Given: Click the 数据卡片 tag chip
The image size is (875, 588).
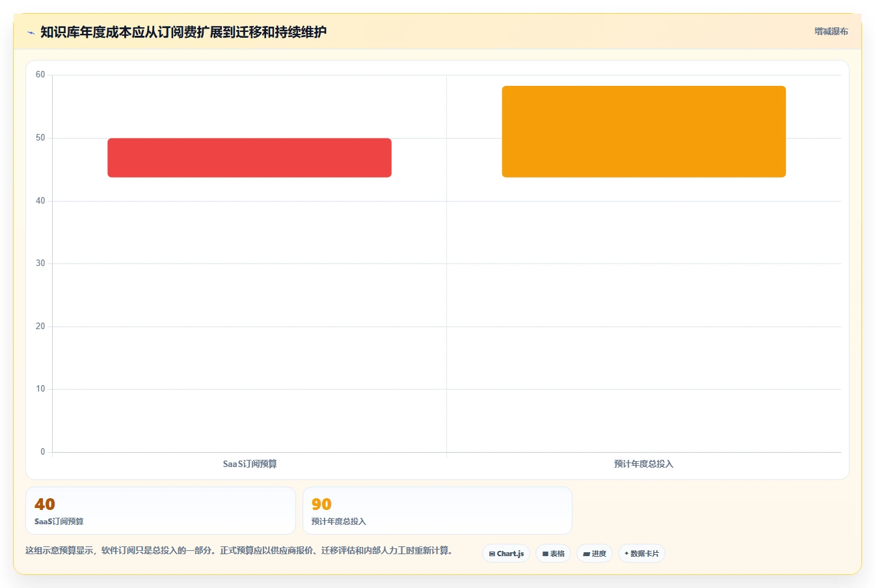Looking at the screenshot, I should [641, 554].
